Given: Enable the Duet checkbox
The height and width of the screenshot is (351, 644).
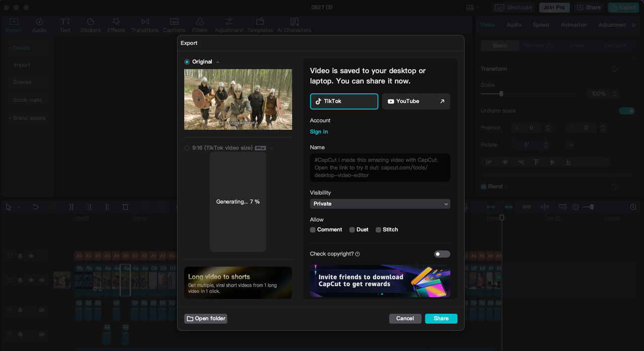Looking at the screenshot, I should 352,230.
